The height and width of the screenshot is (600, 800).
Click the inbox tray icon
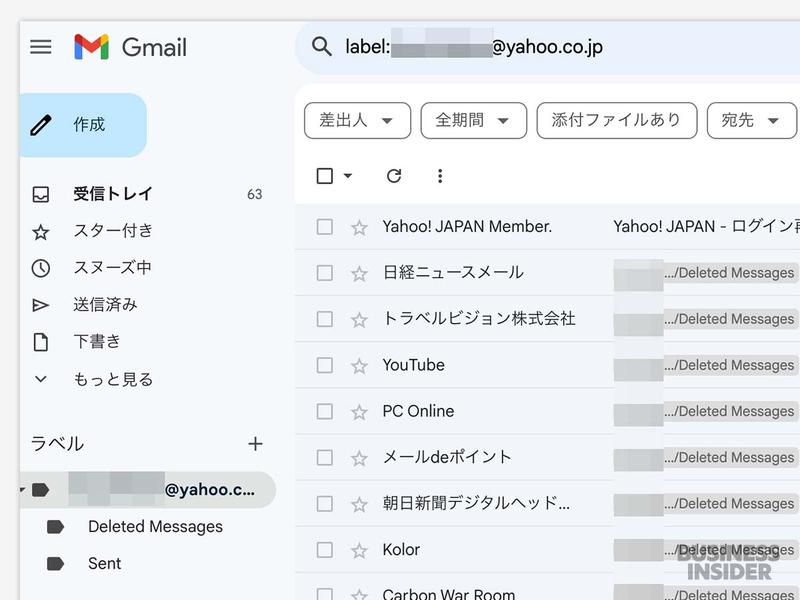pos(41,194)
